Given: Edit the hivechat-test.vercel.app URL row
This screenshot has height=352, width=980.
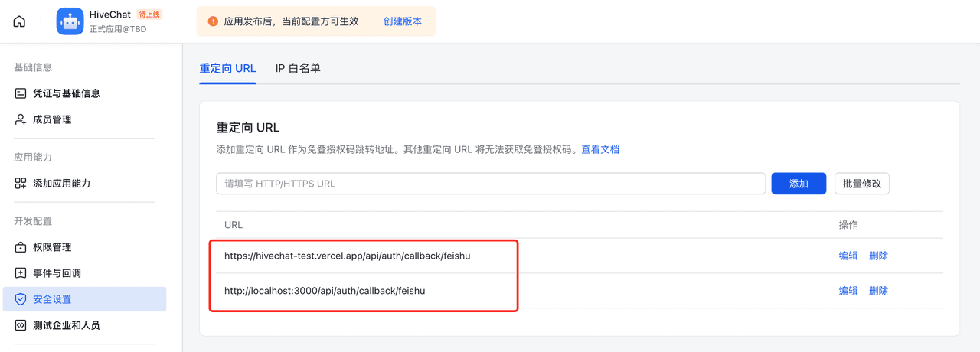Looking at the screenshot, I should click(x=848, y=256).
